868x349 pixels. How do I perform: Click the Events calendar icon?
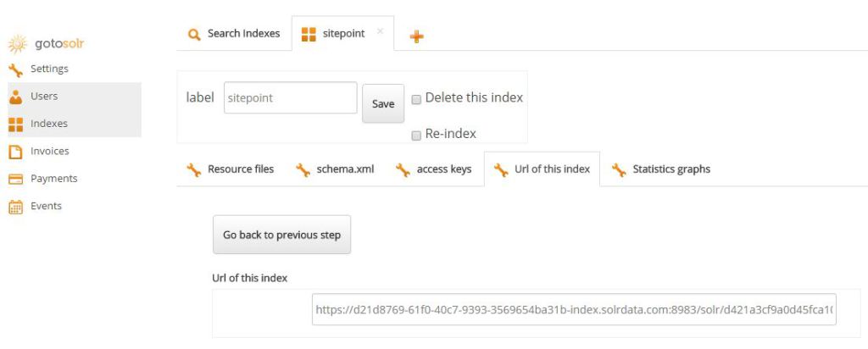tap(15, 206)
